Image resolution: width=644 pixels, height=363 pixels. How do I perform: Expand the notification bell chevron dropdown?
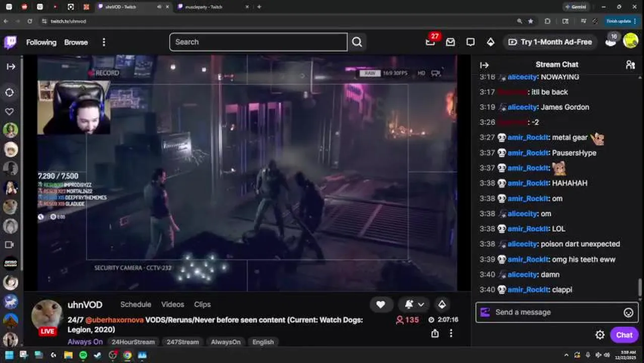(x=421, y=305)
